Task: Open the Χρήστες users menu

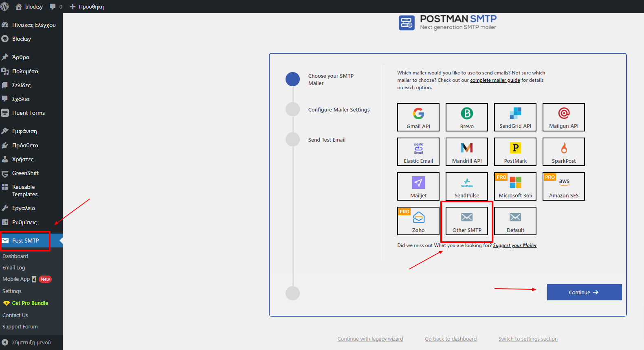Action: [x=31, y=159]
